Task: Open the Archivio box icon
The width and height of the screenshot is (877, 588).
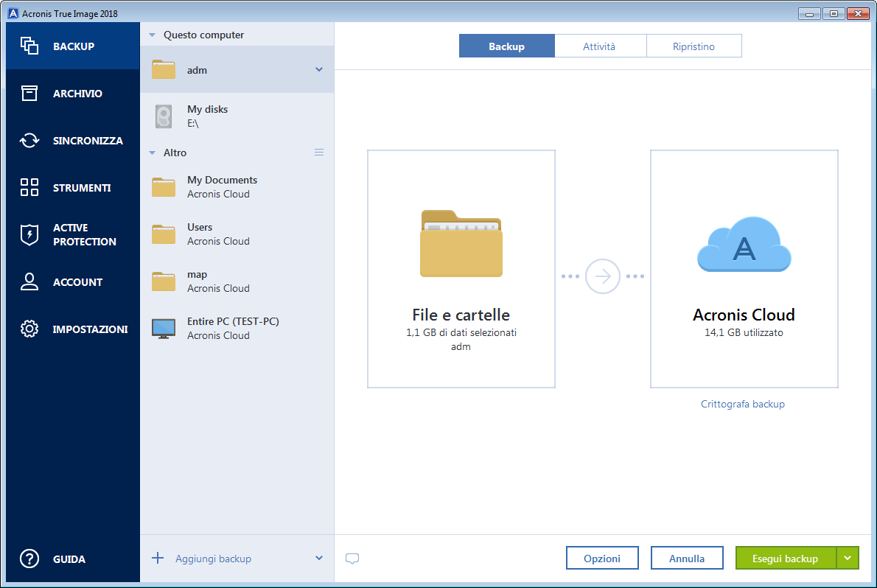Action: tap(29, 93)
